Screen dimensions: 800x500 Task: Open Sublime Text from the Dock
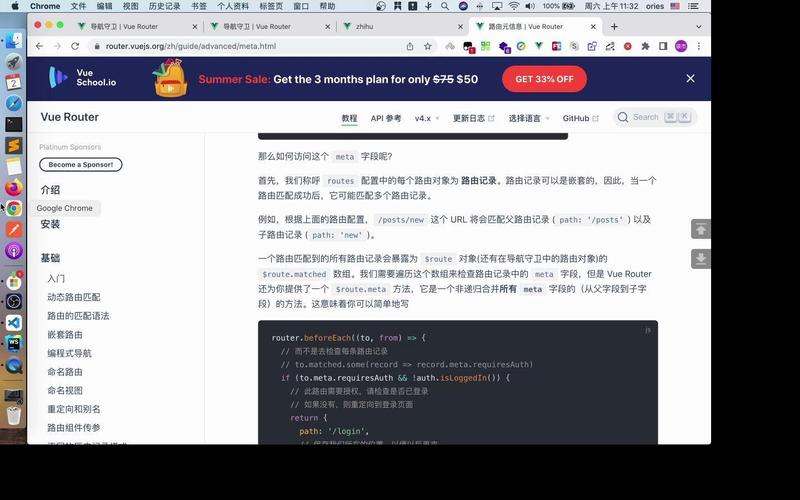14,145
